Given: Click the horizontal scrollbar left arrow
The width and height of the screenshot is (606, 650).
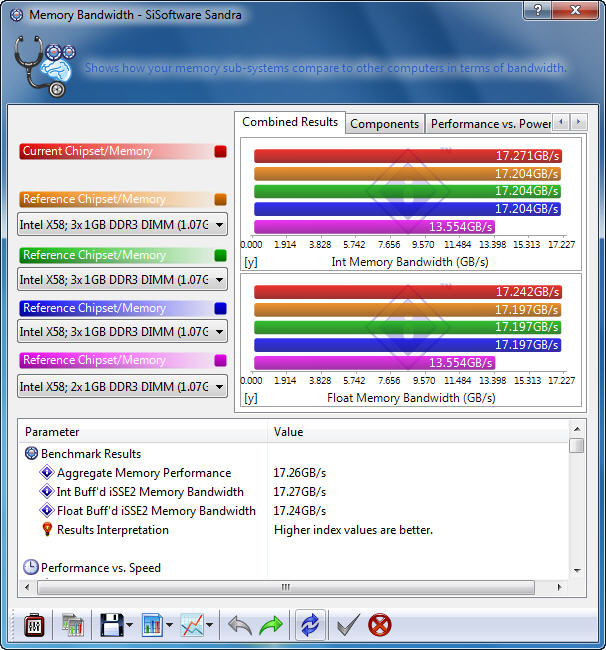Looking at the screenshot, I should tap(27, 587).
